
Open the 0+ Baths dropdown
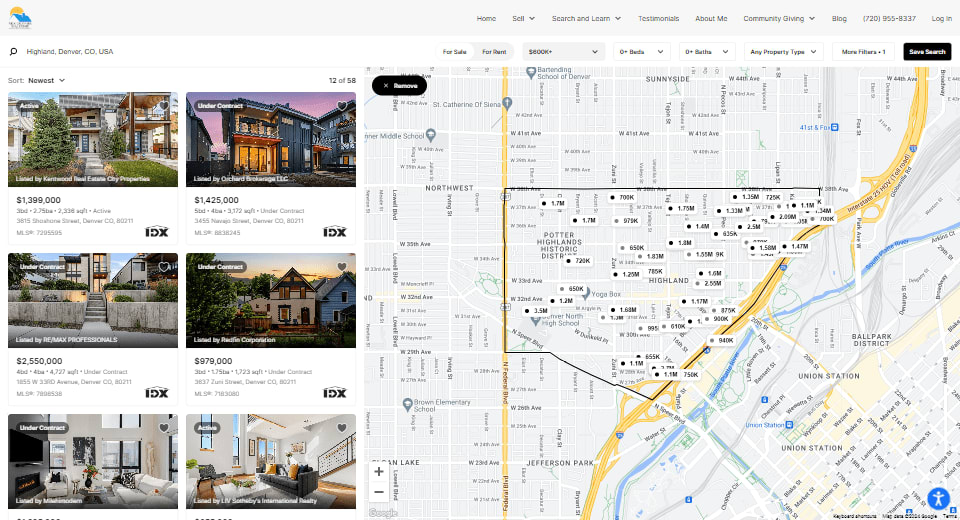point(707,52)
